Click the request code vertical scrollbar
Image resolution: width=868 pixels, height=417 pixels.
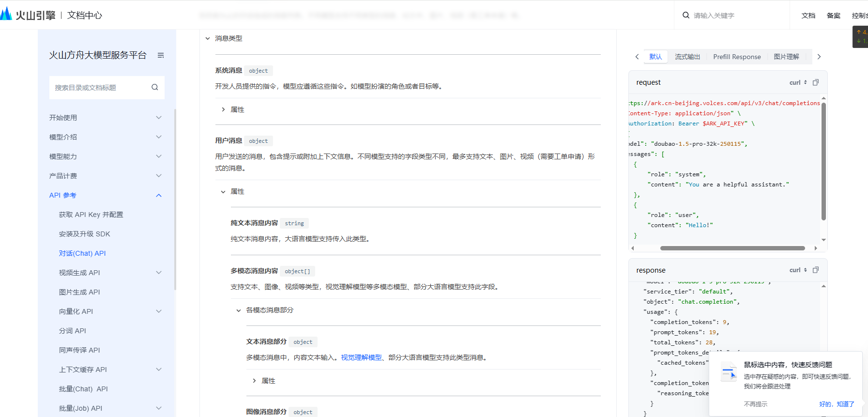[x=823, y=162]
